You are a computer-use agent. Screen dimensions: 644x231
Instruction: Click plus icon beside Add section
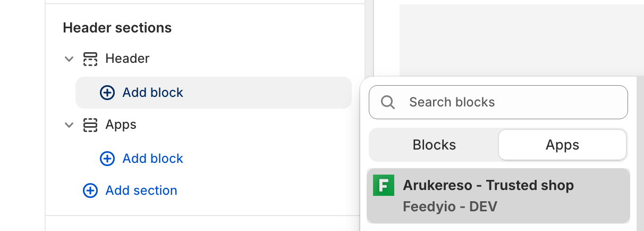pyautogui.click(x=90, y=191)
